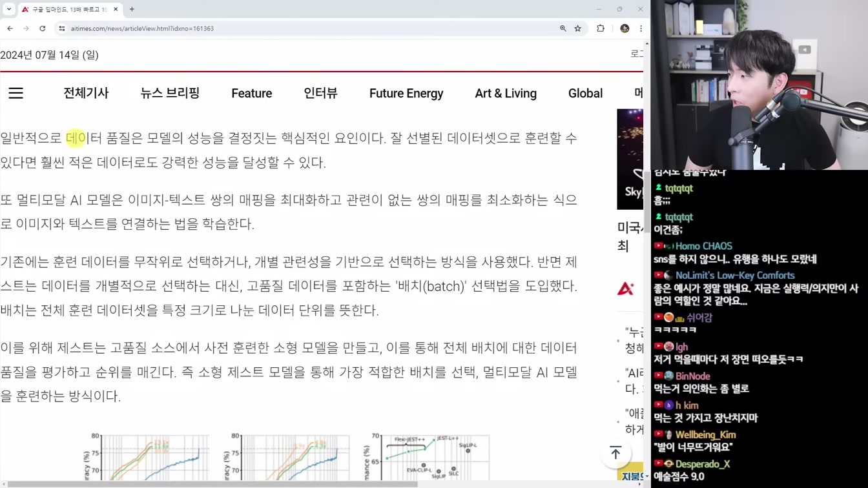Open the tab search dropdown arrow
Viewport: 868px width, 488px height.
pyautogui.click(x=8, y=9)
